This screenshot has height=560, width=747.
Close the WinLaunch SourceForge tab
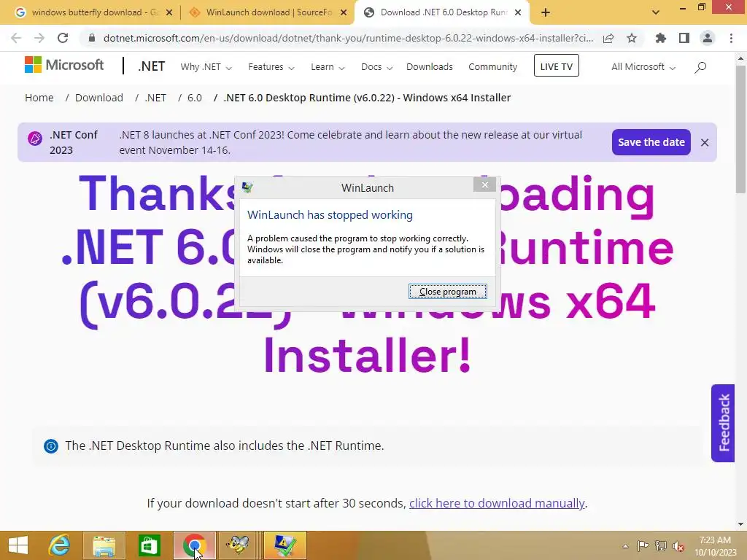click(344, 13)
